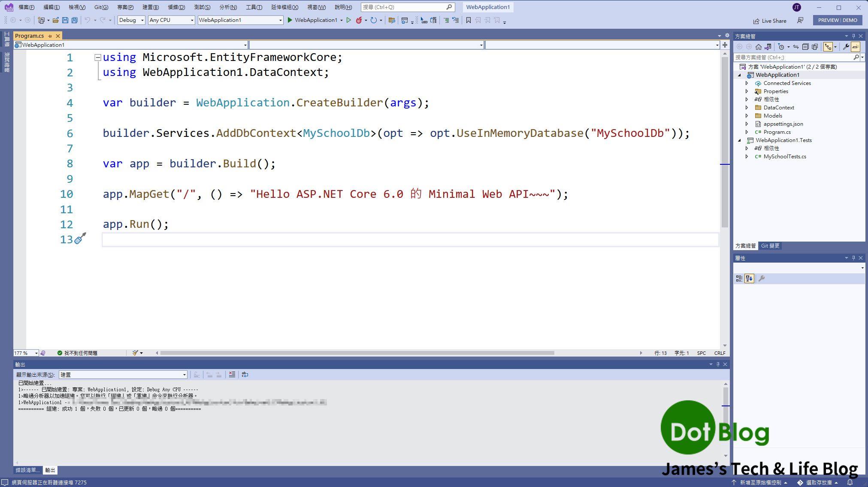Collapse All files in Solution Explorer

pos(805,47)
